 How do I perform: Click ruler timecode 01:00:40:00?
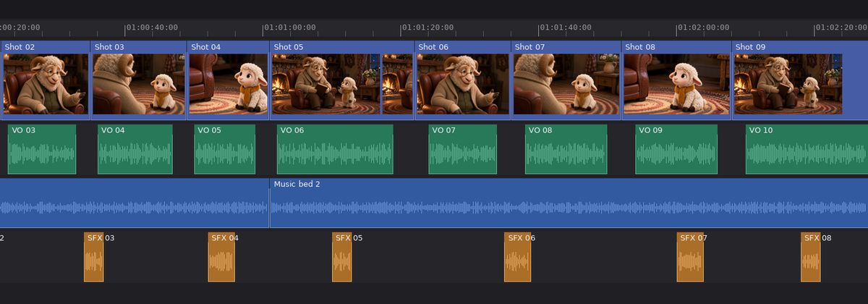click(x=152, y=28)
